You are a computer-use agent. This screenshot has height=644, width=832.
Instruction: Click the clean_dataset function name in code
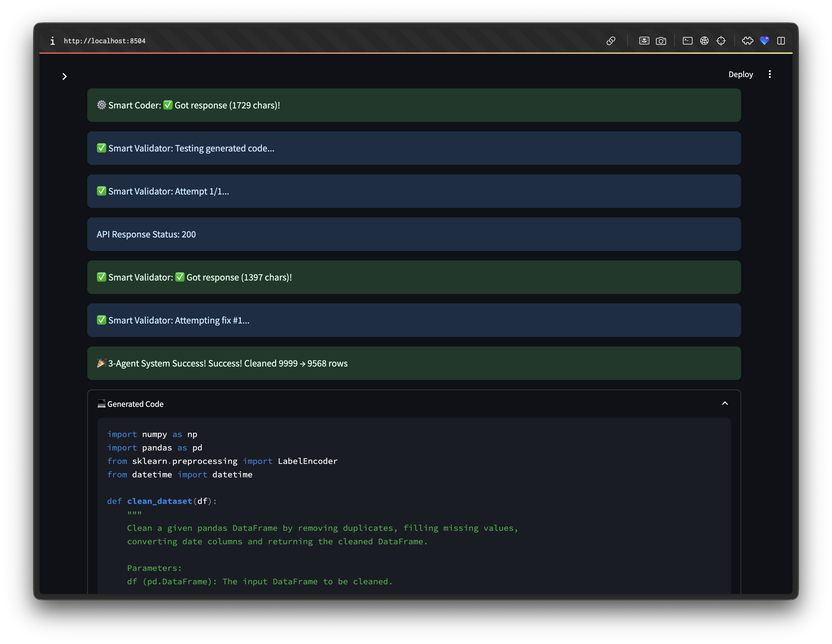(159, 501)
